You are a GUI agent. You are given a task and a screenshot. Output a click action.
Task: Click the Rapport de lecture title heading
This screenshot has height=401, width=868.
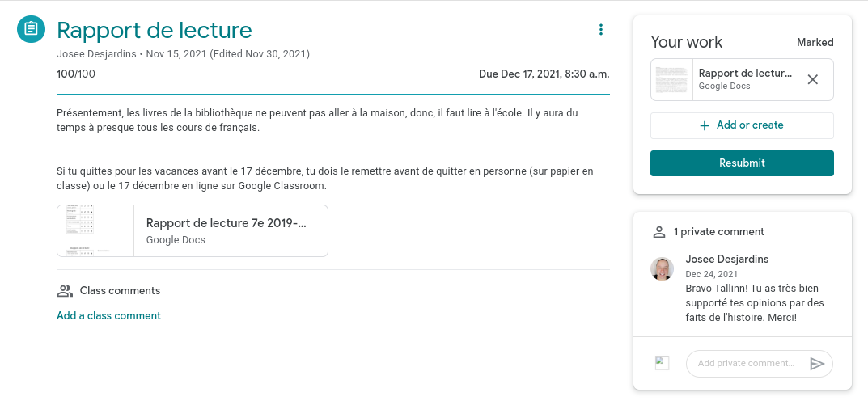pos(155,31)
